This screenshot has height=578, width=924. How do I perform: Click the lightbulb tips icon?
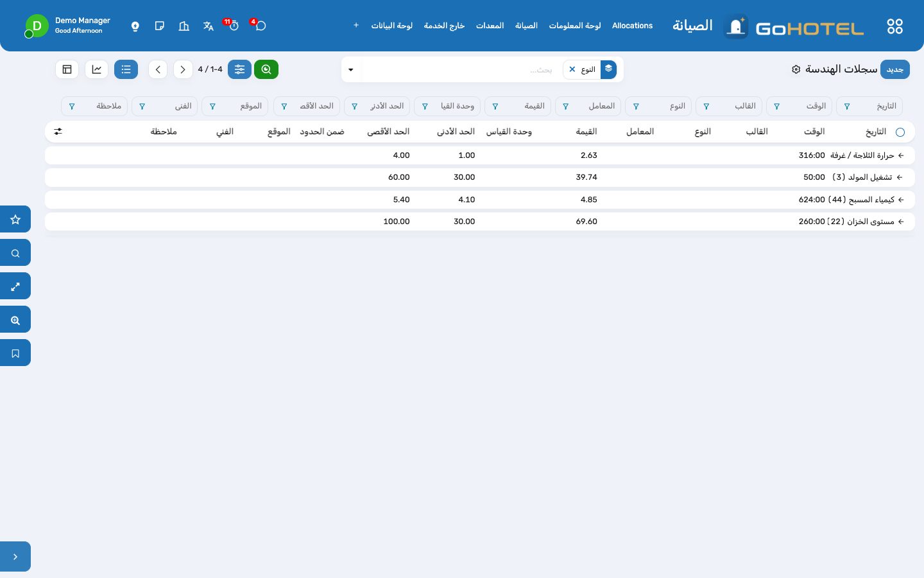click(x=135, y=26)
